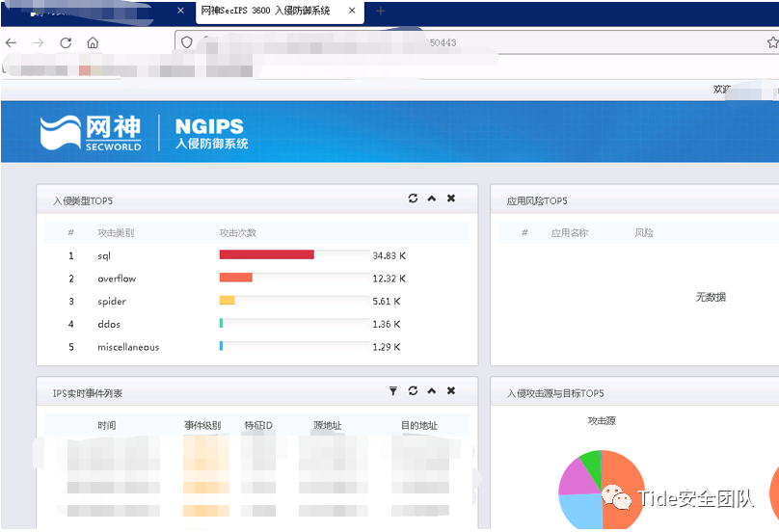779x532 pixels.
Task: Open a new browser tab
Action: [x=381, y=11]
